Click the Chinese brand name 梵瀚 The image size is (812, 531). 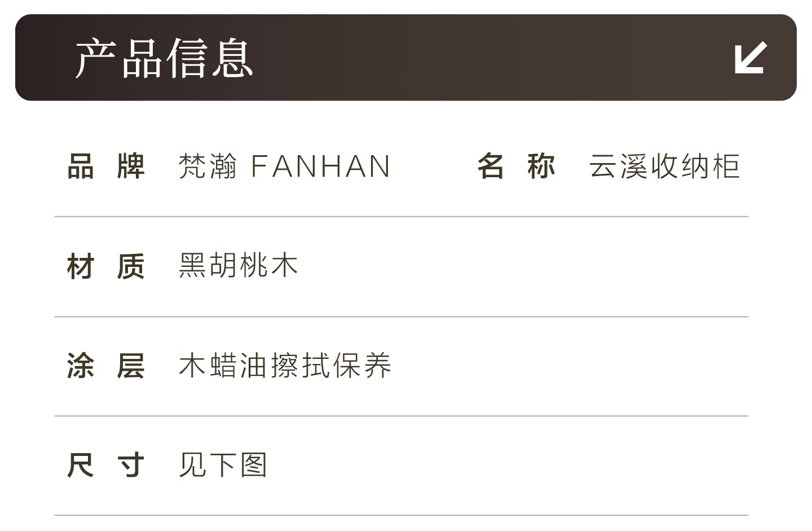tap(208, 166)
